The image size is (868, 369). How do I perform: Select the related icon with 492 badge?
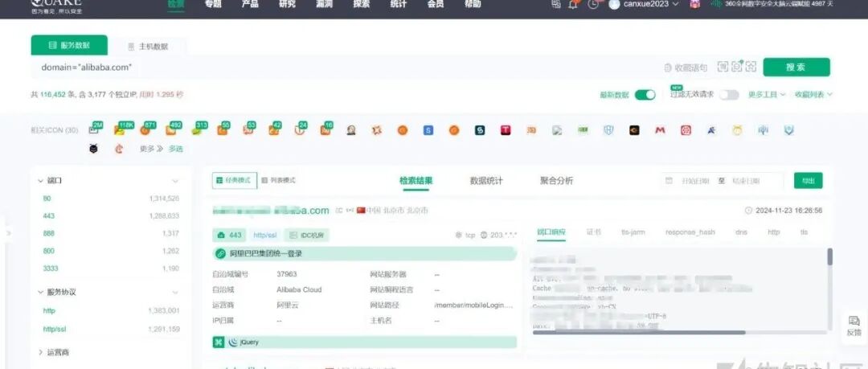pyautogui.click(x=170, y=130)
